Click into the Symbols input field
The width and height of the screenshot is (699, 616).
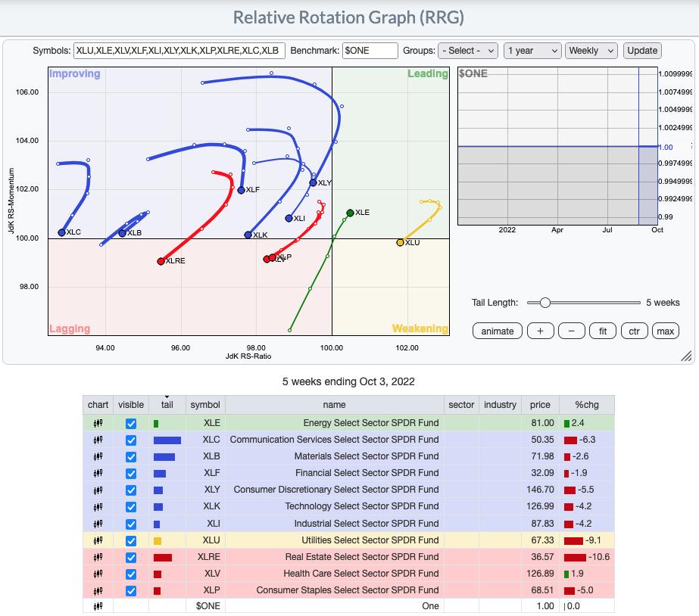179,51
